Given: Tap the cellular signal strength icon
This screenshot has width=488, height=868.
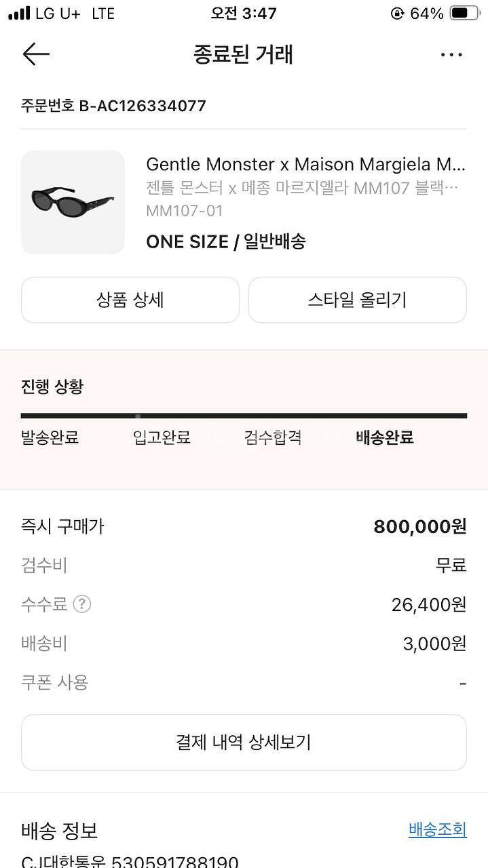Looking at the screenshot, I should click(x=19, y=14).
